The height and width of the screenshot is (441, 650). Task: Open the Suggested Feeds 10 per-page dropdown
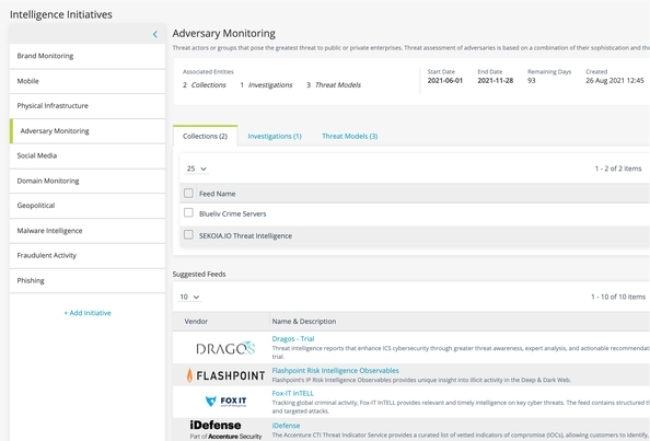[x=189, y=297]
